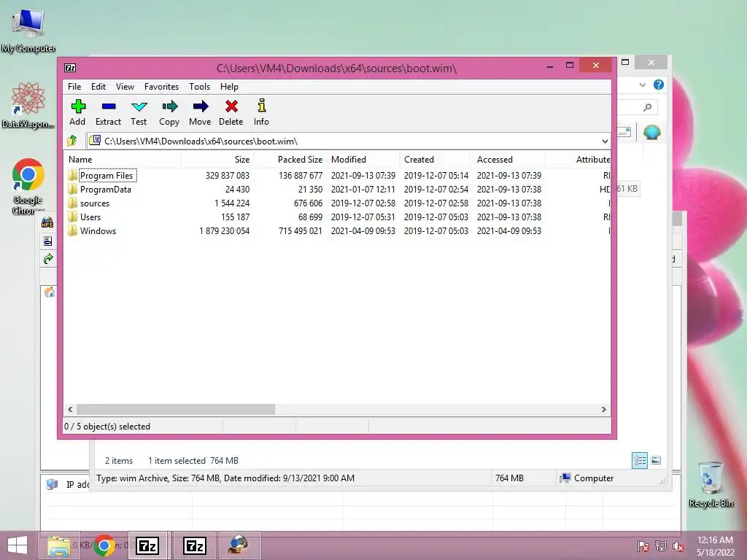The width and height of the screenshot is (747, 560).
Task: Expand the Explorer ribbon chevron
Action: [642, 85]
